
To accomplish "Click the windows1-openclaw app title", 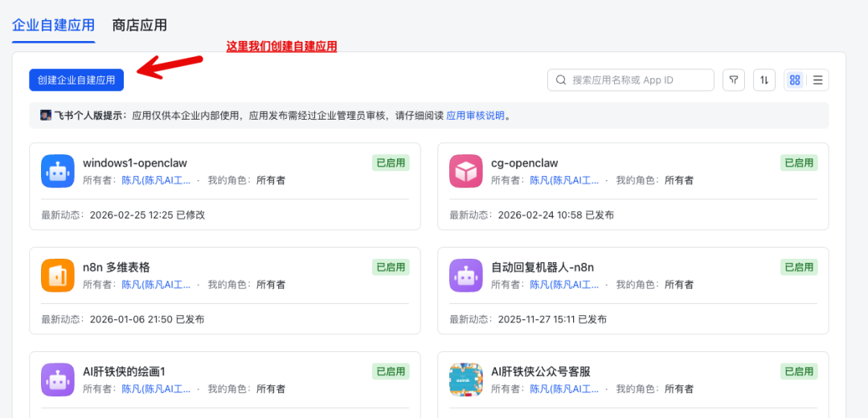I will point(135,162).
